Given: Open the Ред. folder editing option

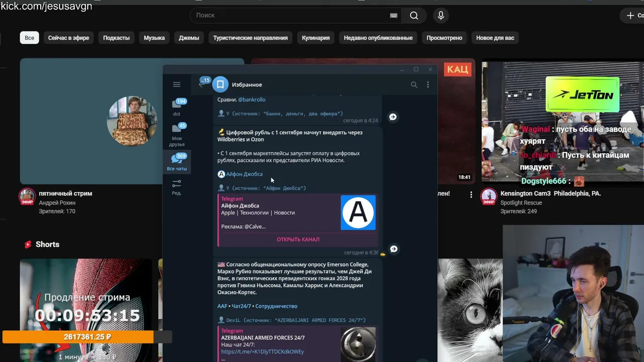Looking at the screenshot, I should [x=177, y=188].
